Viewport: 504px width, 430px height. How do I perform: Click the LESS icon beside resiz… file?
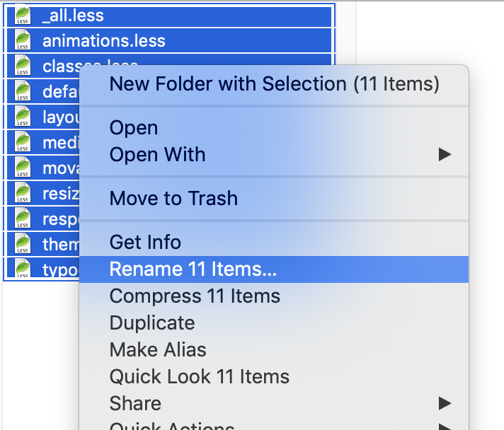click(23, 192)
